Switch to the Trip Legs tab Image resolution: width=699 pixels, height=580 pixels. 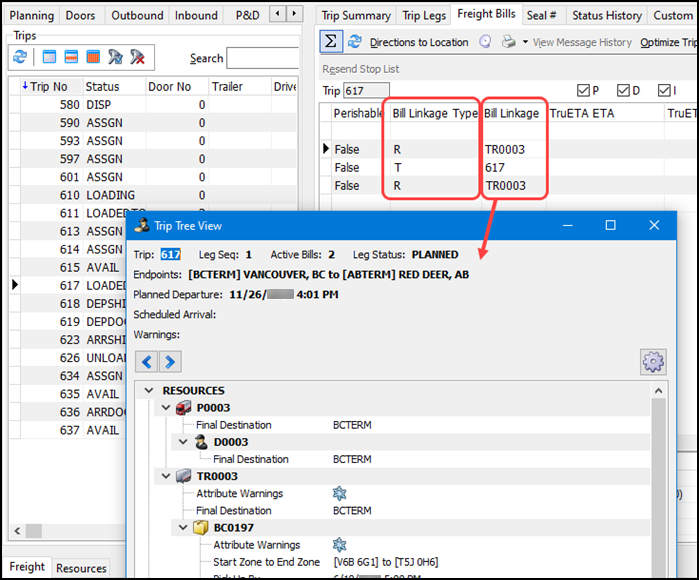coord(424,15)
